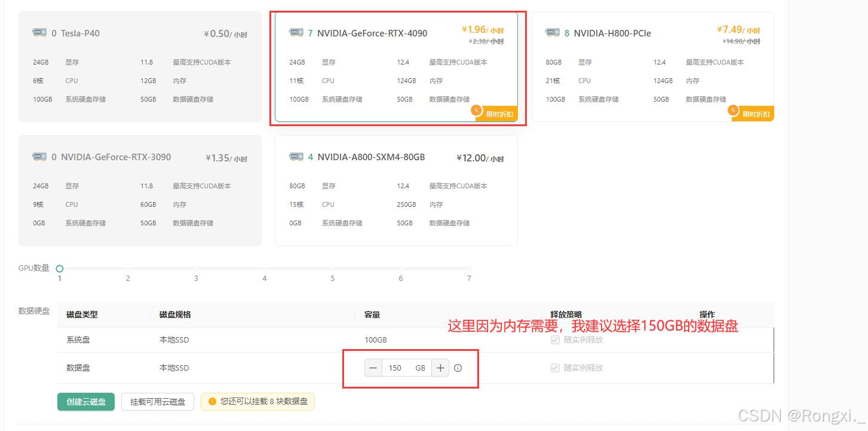868x431 pixels.
Task: Click the struck-through ¥14.98 original price
Action: tap(741, 41)
